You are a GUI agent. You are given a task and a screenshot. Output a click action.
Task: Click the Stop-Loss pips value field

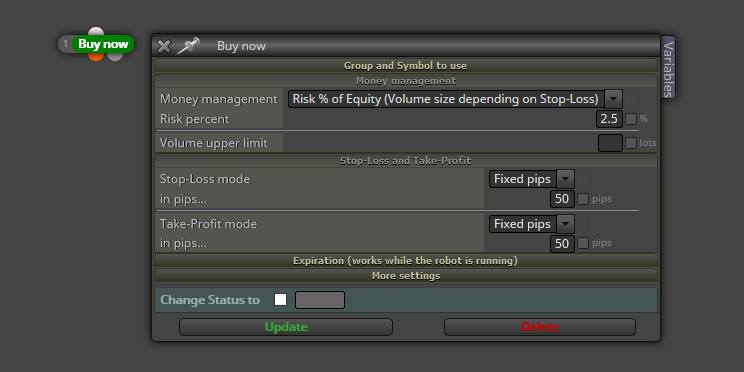(562, 199)
